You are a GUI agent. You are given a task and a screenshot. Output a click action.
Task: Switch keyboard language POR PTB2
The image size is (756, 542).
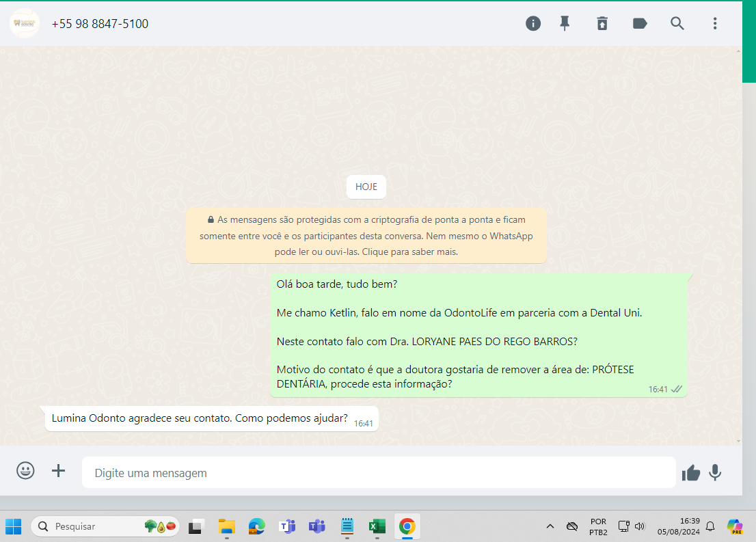(598, 527)
